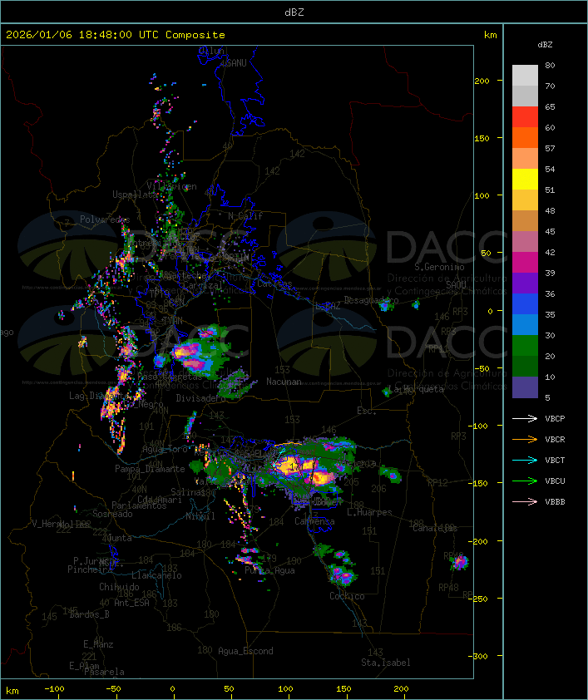Click the isolated radar echo at far southeast
The width and height of the screenshot is (588, 700).
459,563
